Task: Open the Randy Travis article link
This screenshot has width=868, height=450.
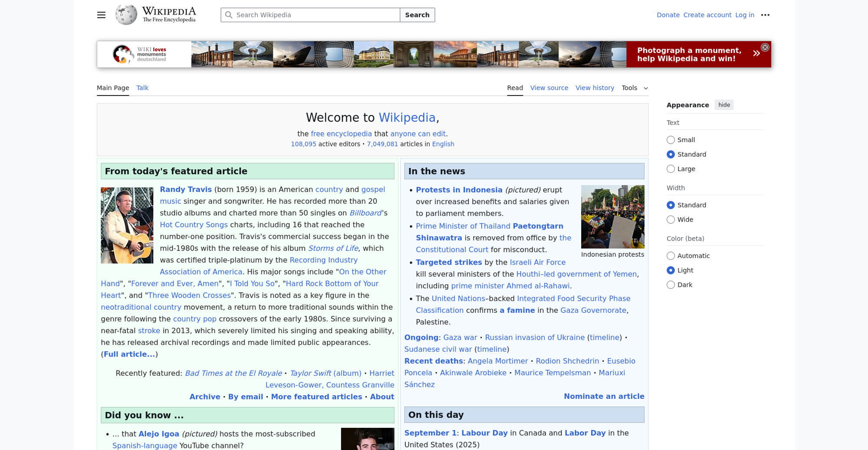Action: [x=186, y=189]
